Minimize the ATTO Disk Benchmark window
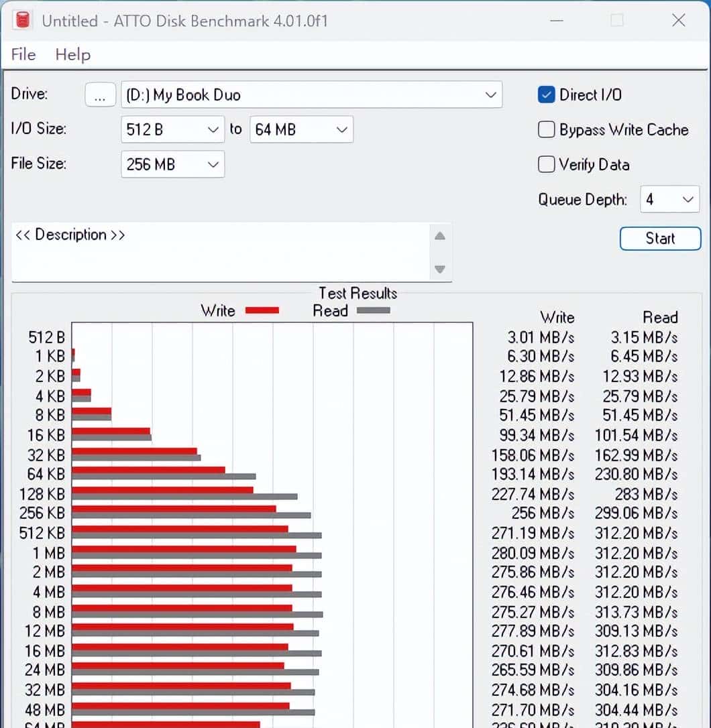The height and width of the screenshot is (728, 711). click(556, 21)
